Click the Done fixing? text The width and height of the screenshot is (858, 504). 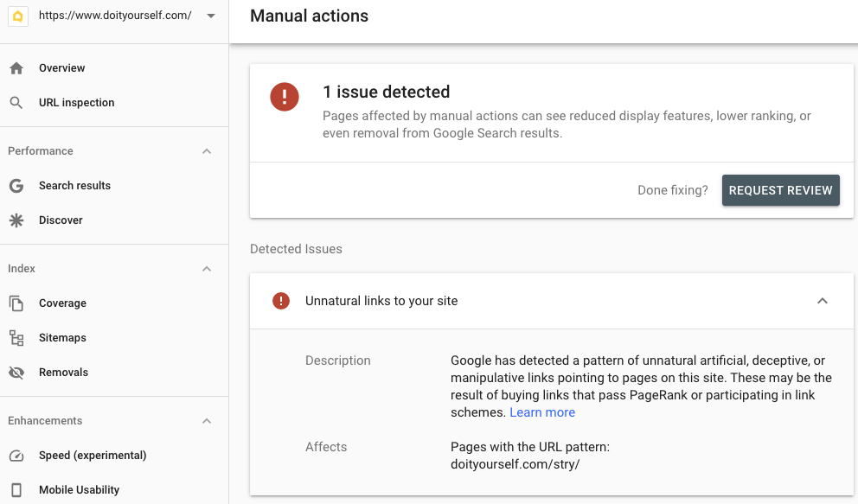click(x=673, y=190)
